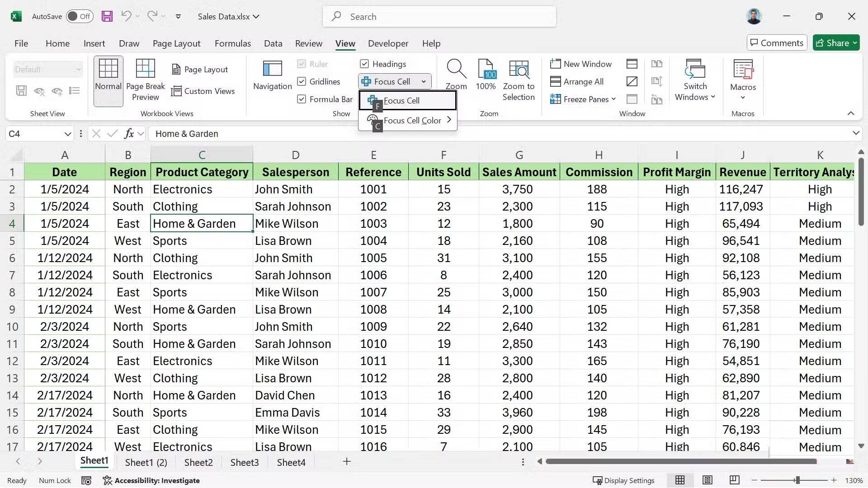Switch to the Sheet3 worksheet

pyautogui.click(x=245, y=462)
